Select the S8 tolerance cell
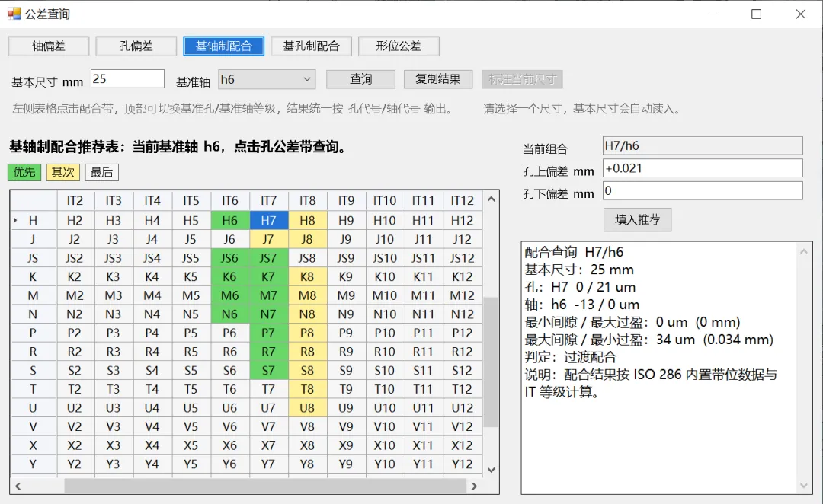This screenshot has width=823, height=504. click(308, 370)
